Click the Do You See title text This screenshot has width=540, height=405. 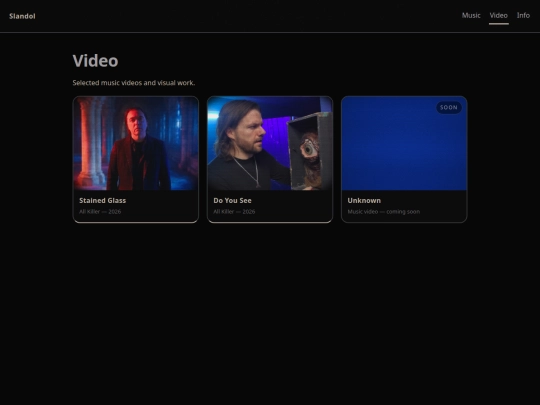point(232,200)
